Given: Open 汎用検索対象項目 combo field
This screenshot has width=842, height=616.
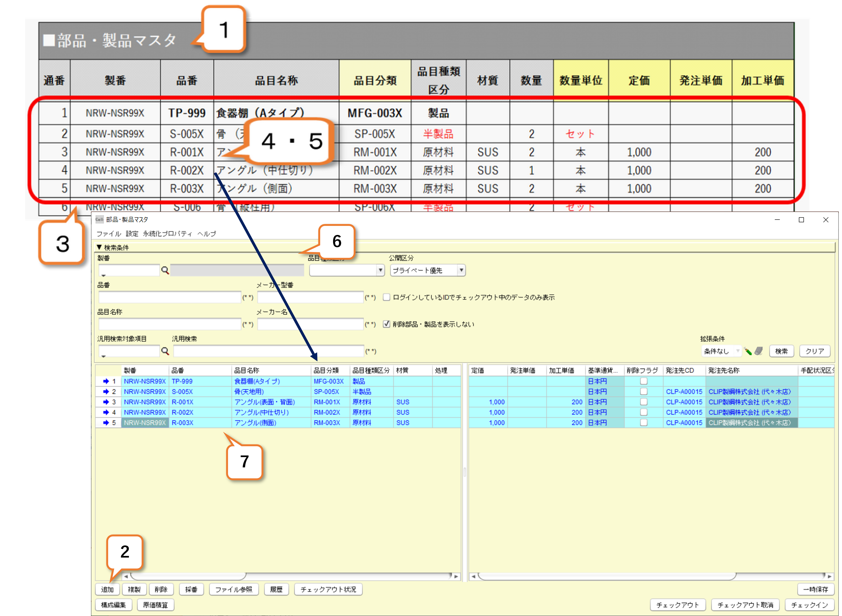Looking at the screenshot, I should (x=129, y=351).
